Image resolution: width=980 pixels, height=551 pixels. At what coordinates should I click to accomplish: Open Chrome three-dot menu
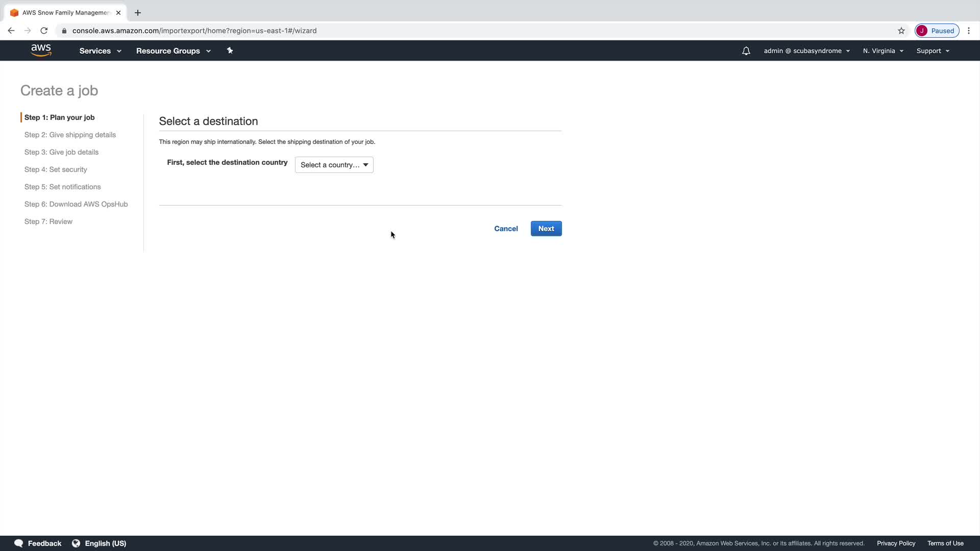[968, 31]
